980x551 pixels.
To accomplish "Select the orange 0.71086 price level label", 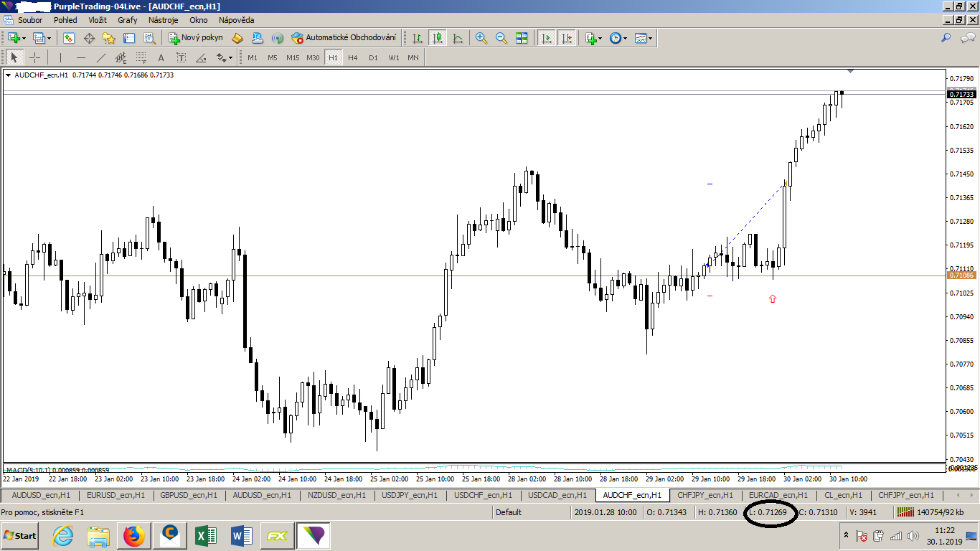I will tap(961, 275).
